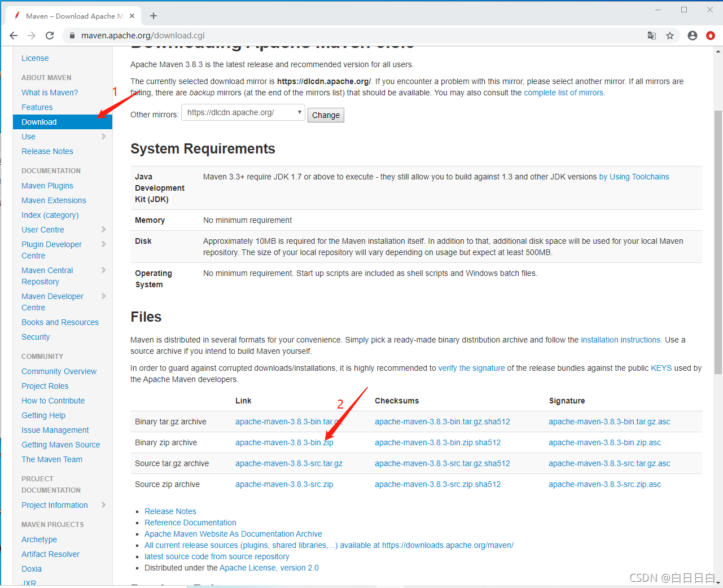Open the KEYS link
This screenshot has height=588, width=723.
pyautogui.click(x=661, y=368)
